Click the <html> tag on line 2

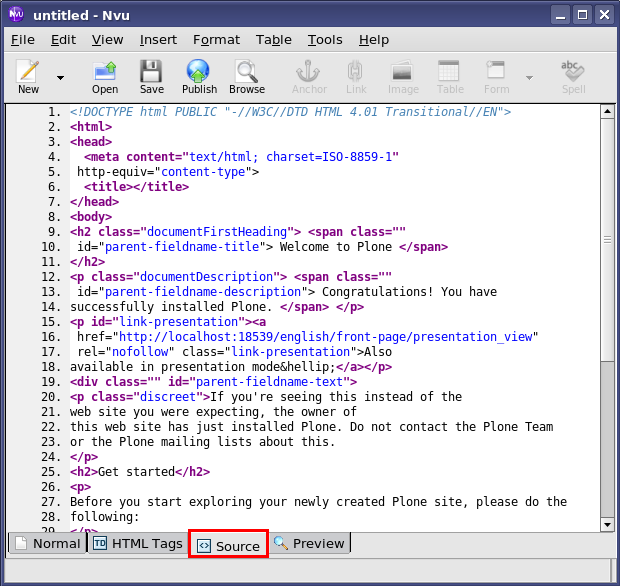[91, 127]
